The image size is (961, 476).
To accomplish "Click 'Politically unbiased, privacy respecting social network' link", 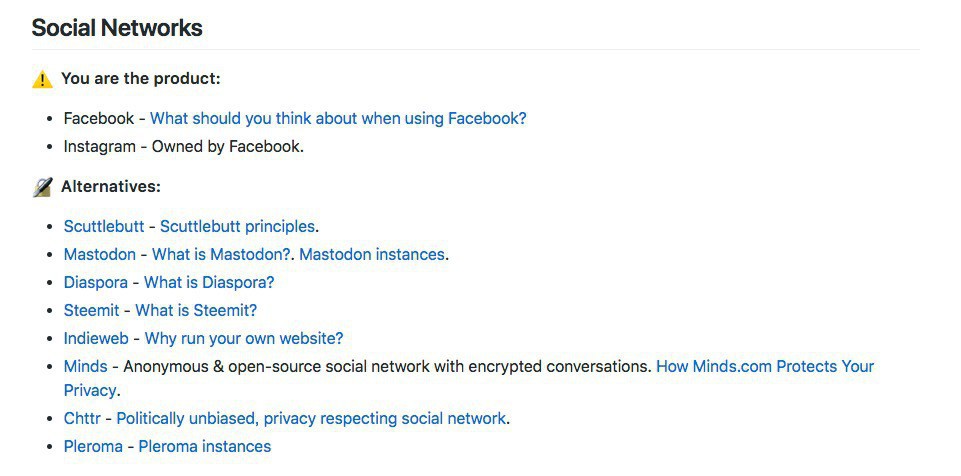I will 311,418.
